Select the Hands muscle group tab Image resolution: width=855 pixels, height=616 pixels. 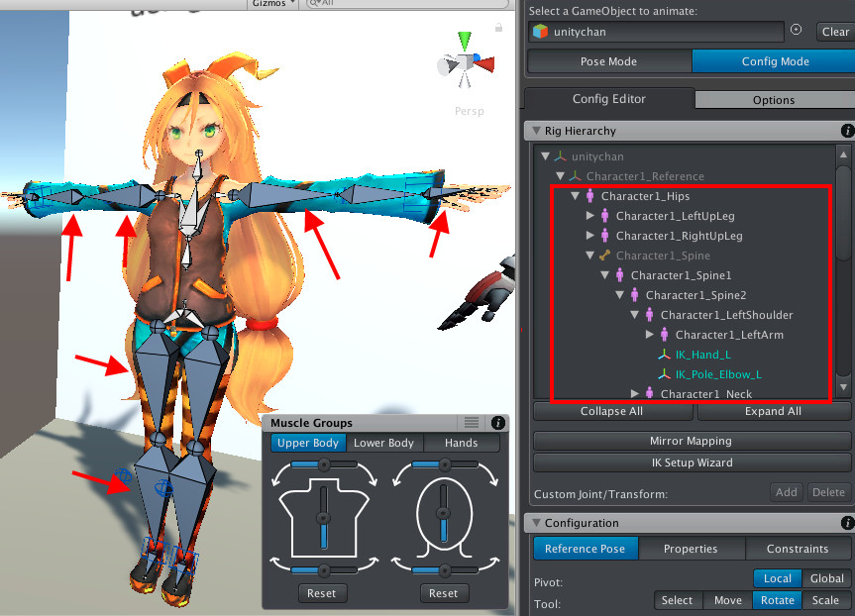coord(462,443)
